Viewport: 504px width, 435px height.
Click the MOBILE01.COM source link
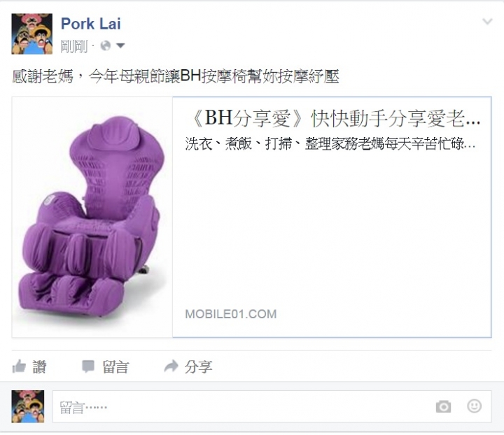click(x=231, y=314)
